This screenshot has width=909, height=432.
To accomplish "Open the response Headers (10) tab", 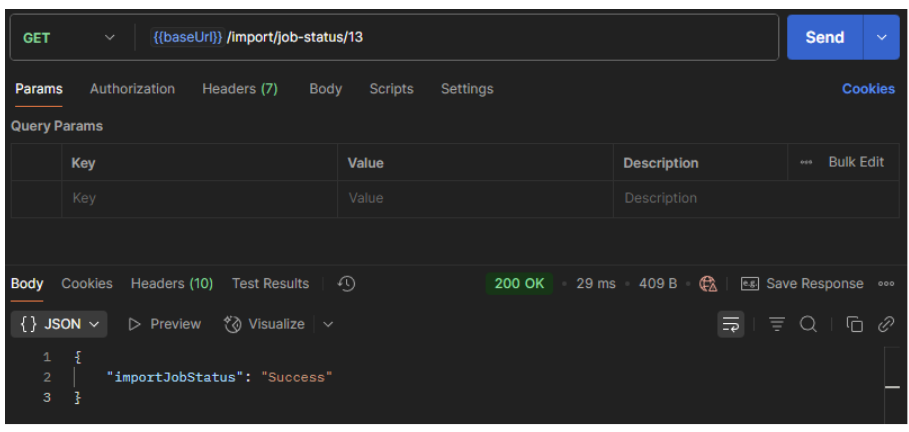I will click(x=172, y=284).
